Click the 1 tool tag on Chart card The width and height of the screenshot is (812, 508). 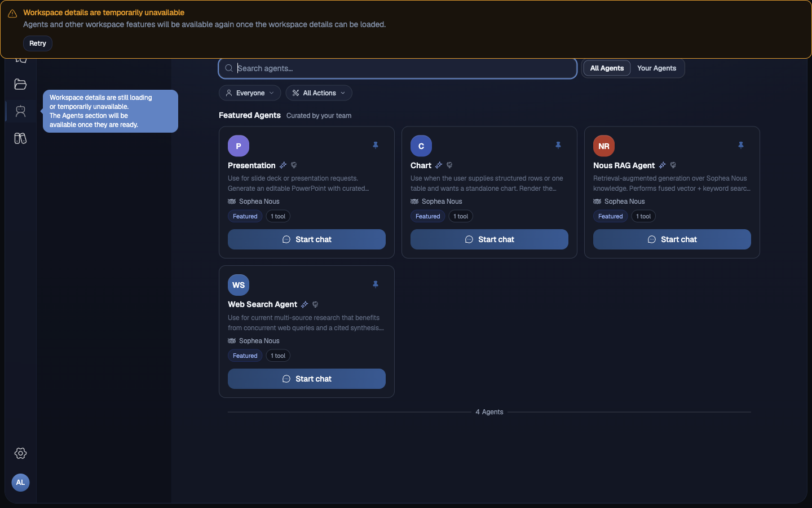461,216
